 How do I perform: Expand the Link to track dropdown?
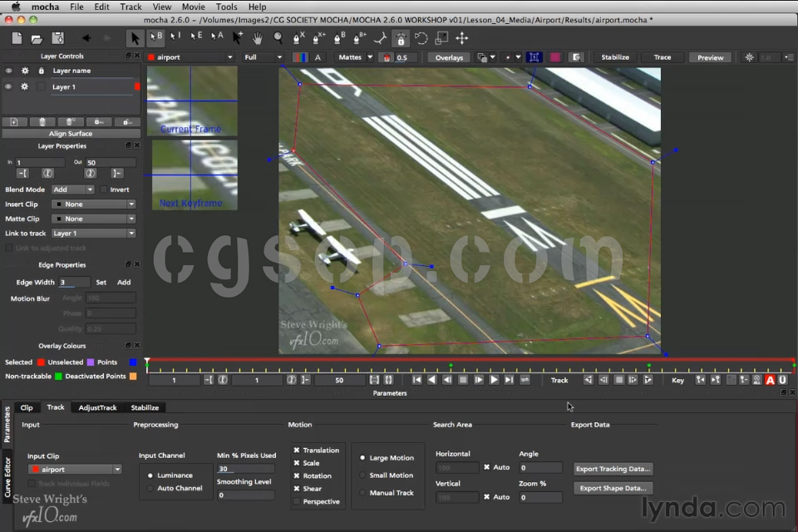92,234
